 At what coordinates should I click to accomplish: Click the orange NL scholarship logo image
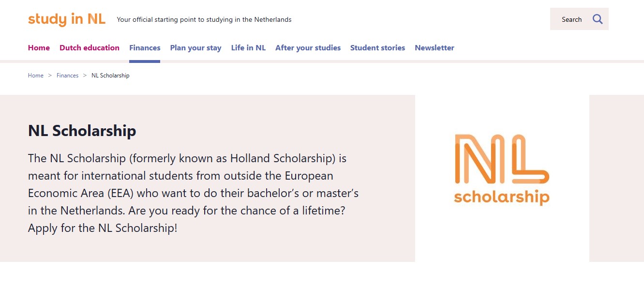(502, 169)
